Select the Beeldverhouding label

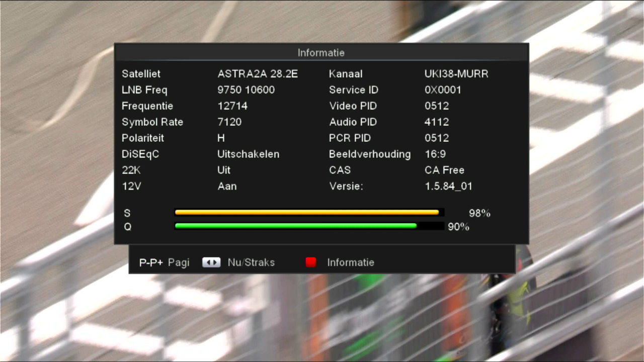point(370,154)
